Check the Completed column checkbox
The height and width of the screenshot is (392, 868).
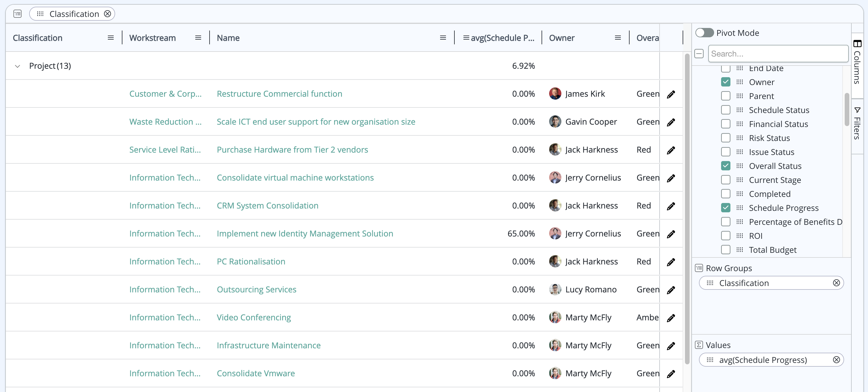(x=726, y=194)
